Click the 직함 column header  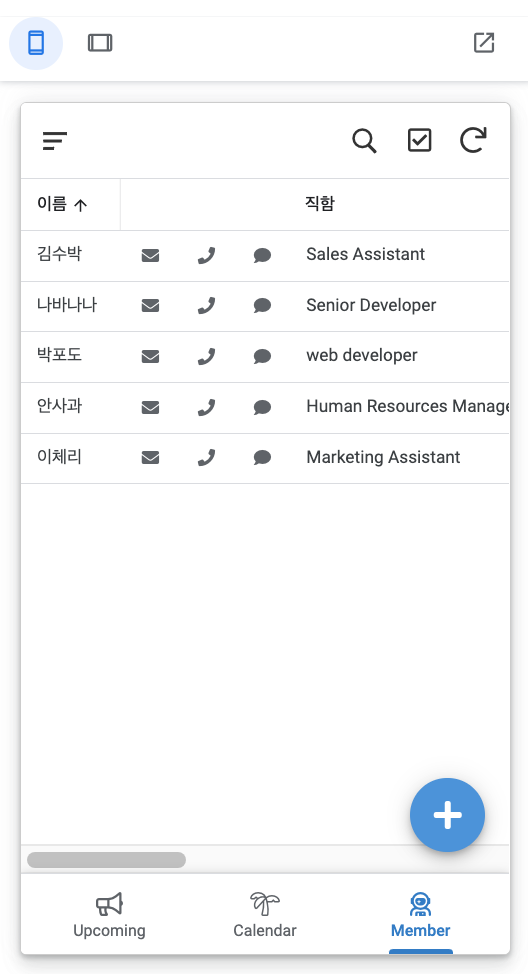(320, 203)
